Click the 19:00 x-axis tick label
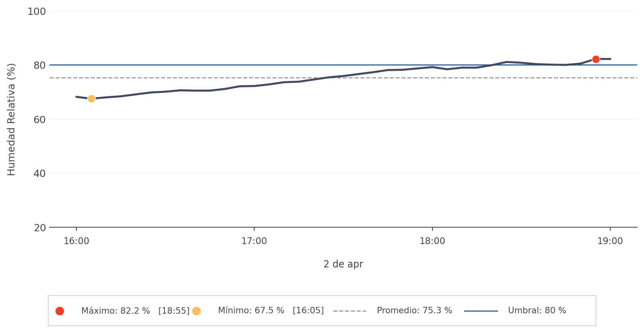 (x=610, y=241)
